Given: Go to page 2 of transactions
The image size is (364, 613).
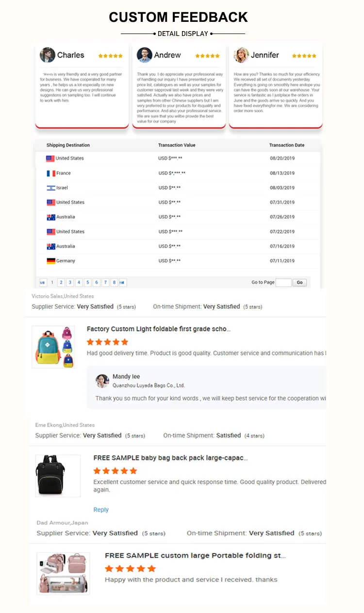Looking at the screenshot, I should [61, 282].
